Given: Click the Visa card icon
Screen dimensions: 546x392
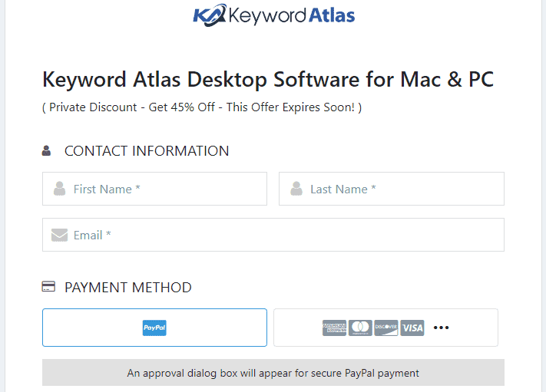Looking at the screenshot, I should pyautogui.click(x=412, y=328).
